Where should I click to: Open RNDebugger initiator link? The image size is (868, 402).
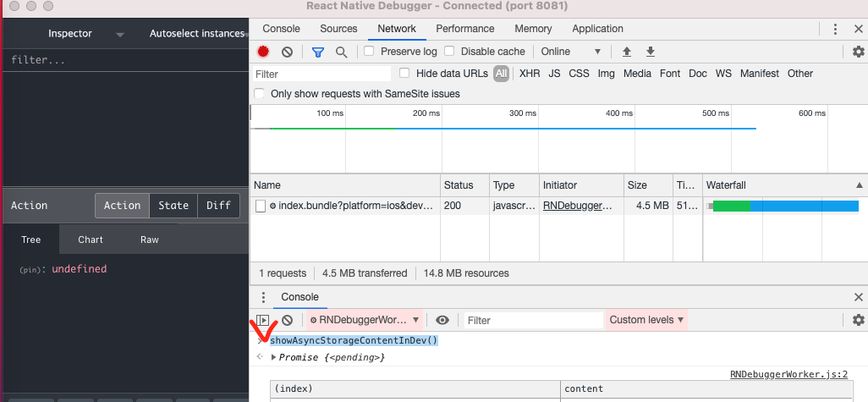[x=578, y=206]
